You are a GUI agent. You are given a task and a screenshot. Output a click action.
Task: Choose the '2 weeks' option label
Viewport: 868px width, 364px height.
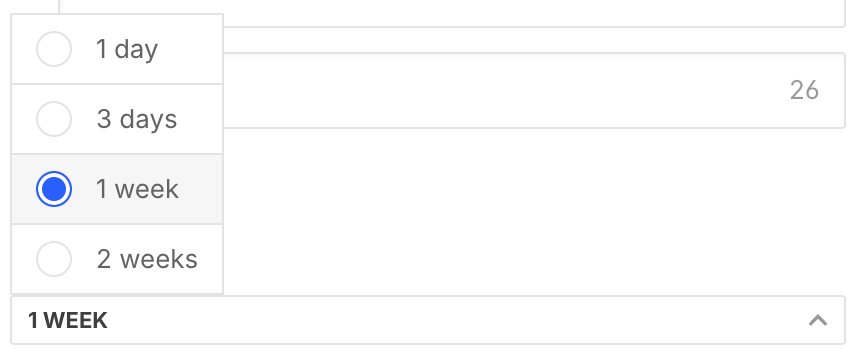147,259
